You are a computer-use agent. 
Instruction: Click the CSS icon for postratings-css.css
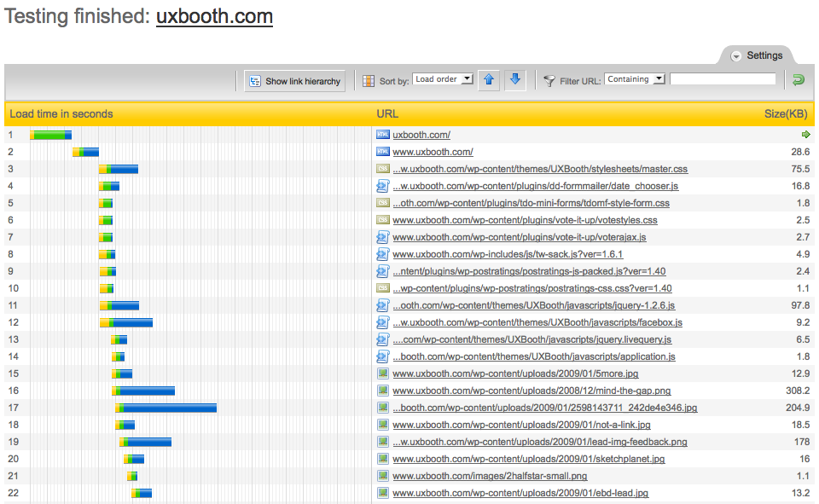(383, 288)
